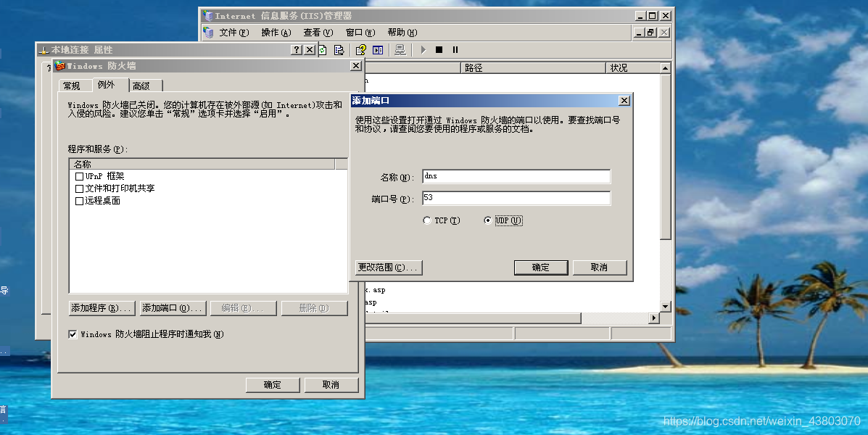Restore the IIS inner MDI window
868x435 pixels.
click(x=652, y=33)
